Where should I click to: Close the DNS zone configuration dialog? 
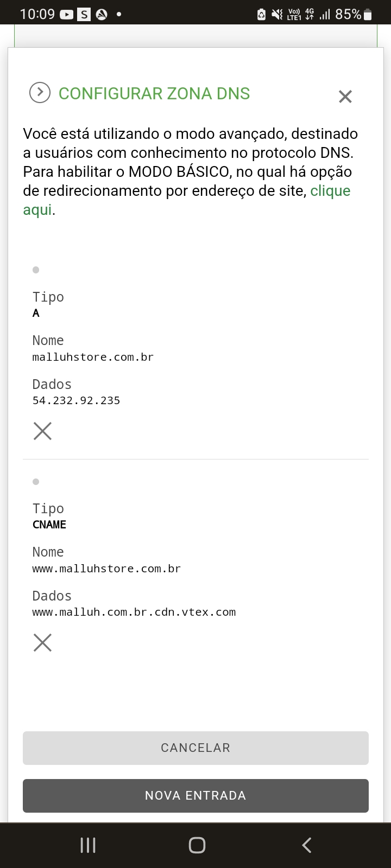(x=345, y=97)
